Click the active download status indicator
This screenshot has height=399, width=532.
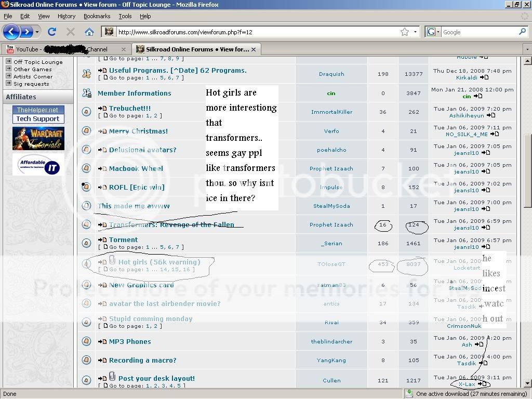pyautogui.click(x=467, y=394)
